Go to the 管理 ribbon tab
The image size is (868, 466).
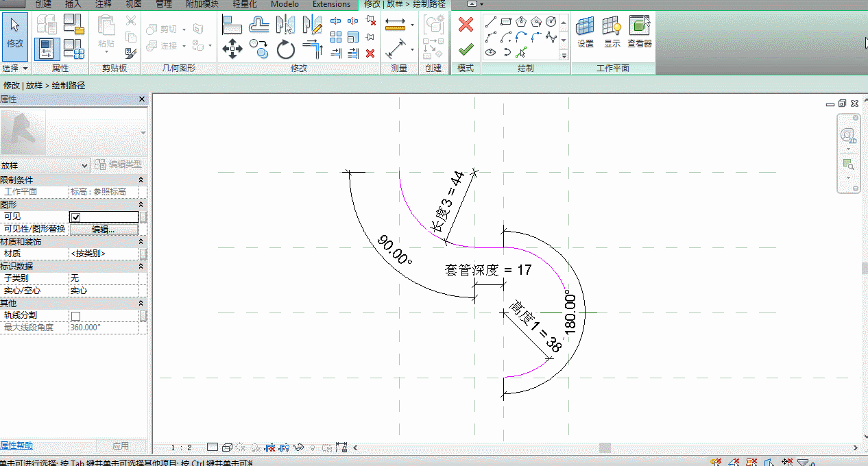tap(164, 4)
